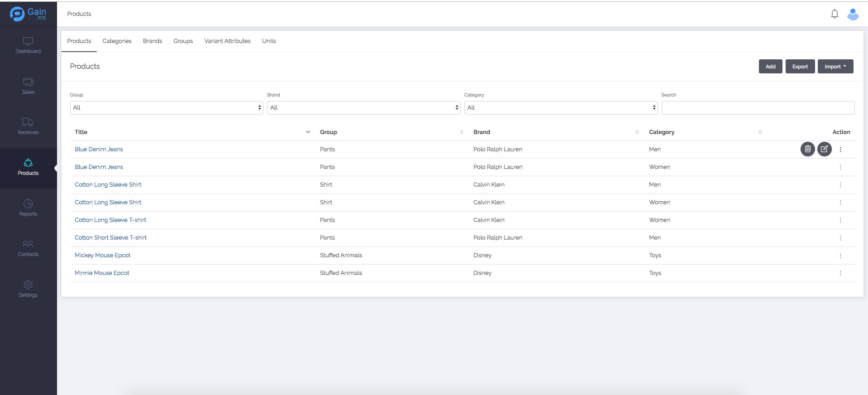The image size is (868, 395).
Task: Switch to the Variant Attributes tab
Action: tap(227, 41)
